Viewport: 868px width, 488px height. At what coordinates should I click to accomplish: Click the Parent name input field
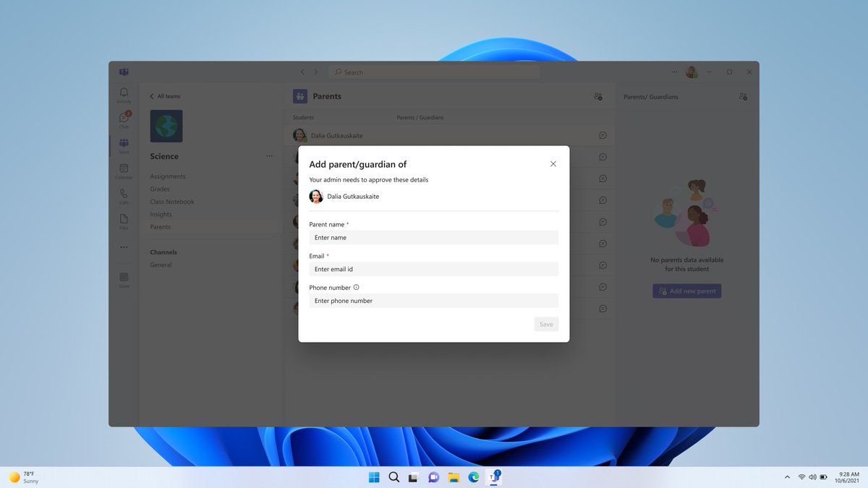point(434,237)
